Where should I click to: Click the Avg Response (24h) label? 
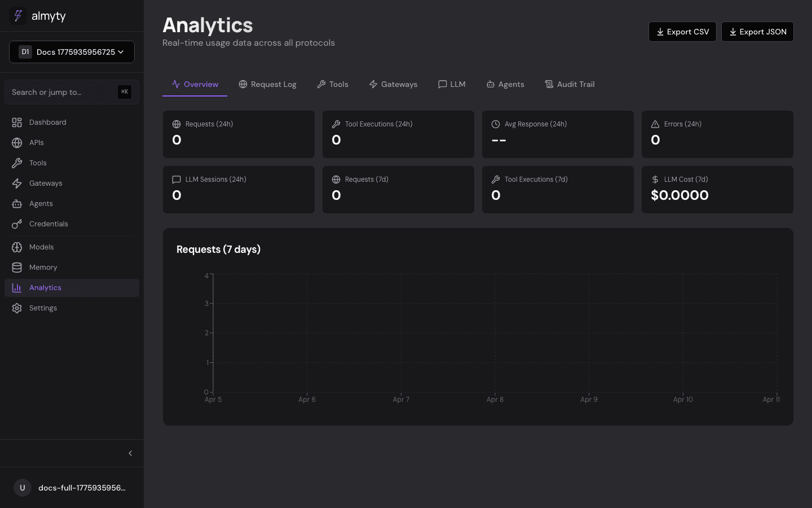pyautogui.click(x=536, y=124)
